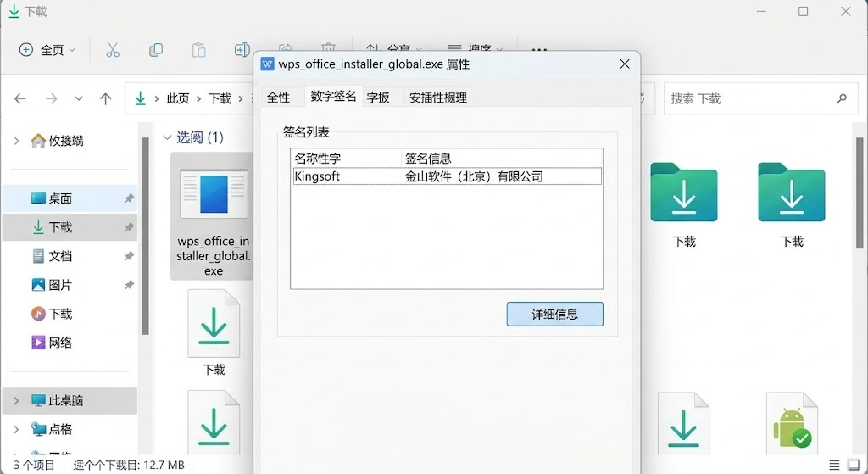Switch to the 安插性楖理 tab
This screenshot has width=868, height=474.
coord(438,98)
